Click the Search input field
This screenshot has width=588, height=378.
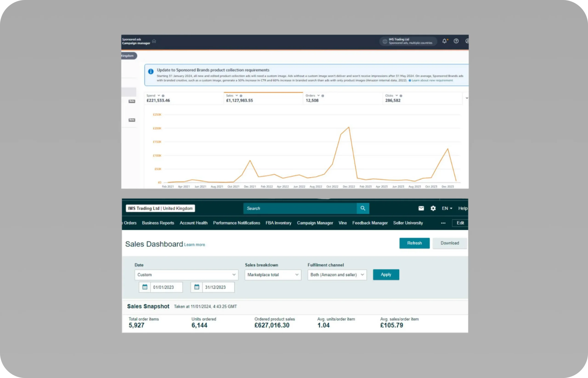click(300, 208)
